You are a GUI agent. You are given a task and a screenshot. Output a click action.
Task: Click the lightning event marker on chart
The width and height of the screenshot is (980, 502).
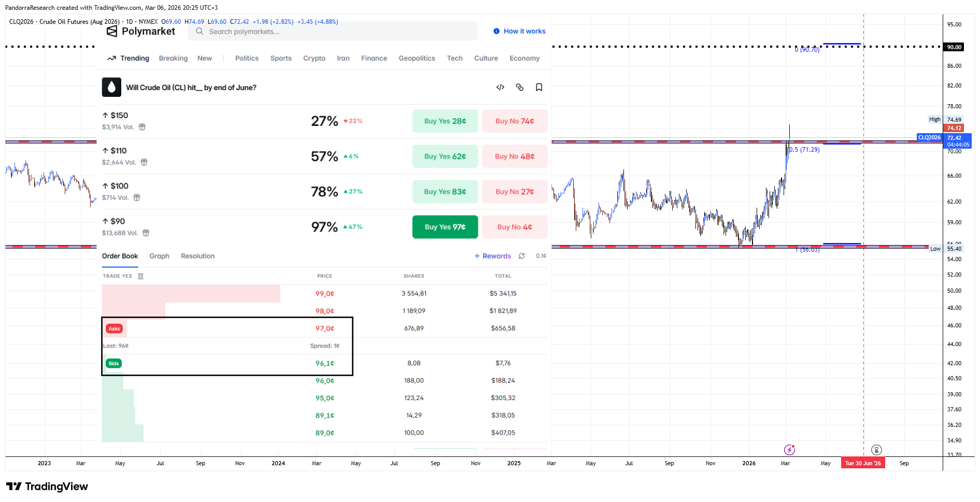[789, 450]
